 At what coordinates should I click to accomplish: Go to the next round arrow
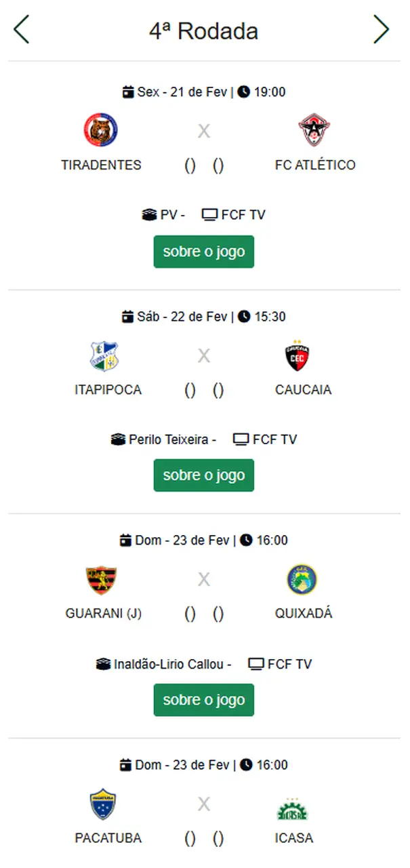coord(382,30)
